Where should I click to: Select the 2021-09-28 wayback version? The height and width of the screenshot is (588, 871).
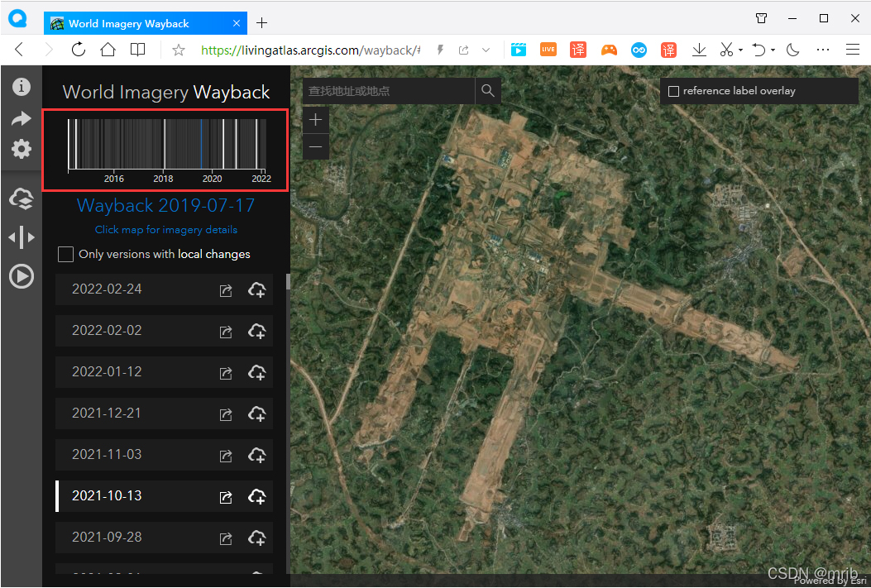click(164, 537)
